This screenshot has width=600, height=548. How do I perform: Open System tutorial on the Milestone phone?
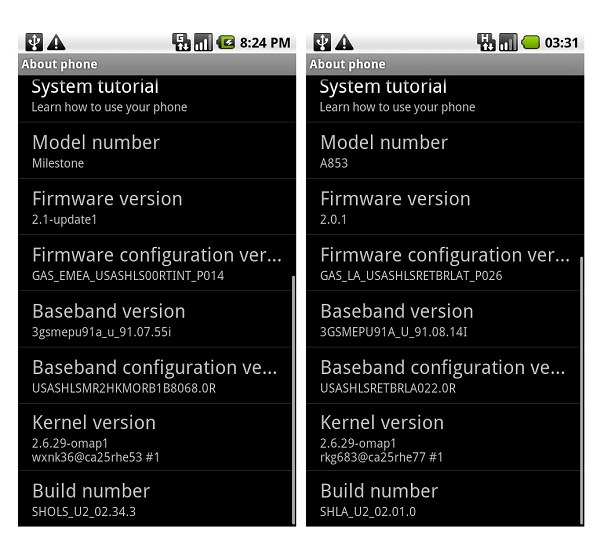[155, 96]
